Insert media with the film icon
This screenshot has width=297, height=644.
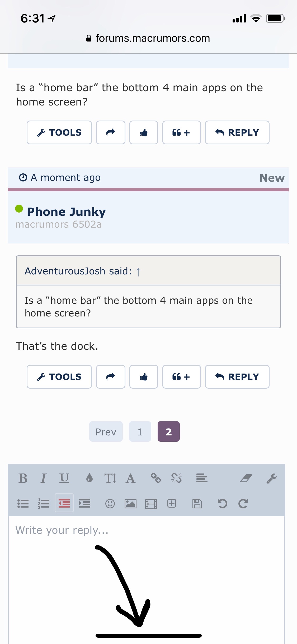[151, 504]
